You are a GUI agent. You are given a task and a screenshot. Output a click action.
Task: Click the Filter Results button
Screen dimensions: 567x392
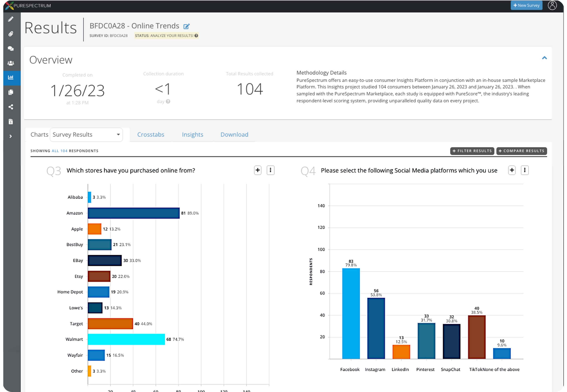point(472,151)
